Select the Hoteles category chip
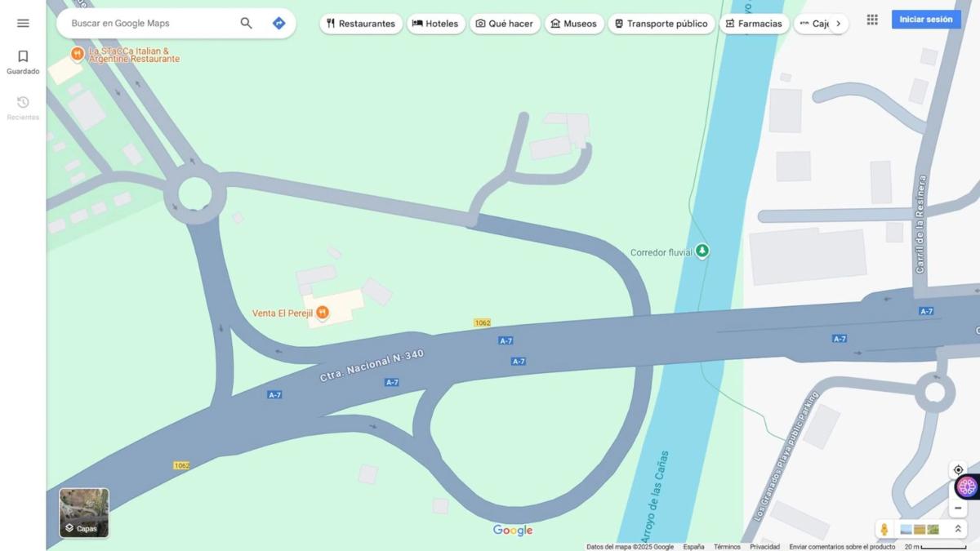 click(435, 24)
